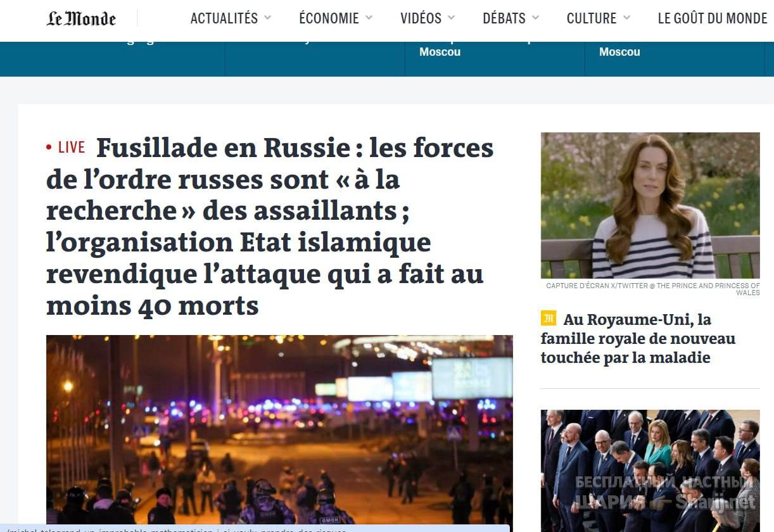Click the CAPTURE D'ÉCRAN X/TWITTER photo credit

tap(653, 289)
